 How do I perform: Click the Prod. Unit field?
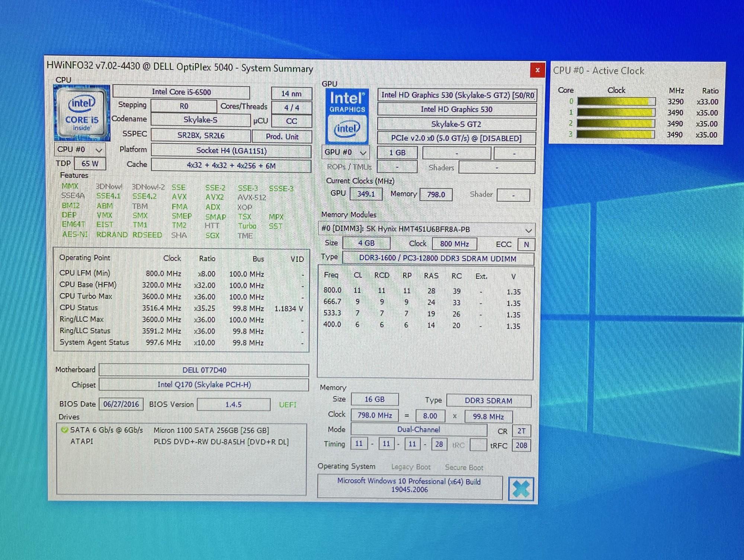282,136
